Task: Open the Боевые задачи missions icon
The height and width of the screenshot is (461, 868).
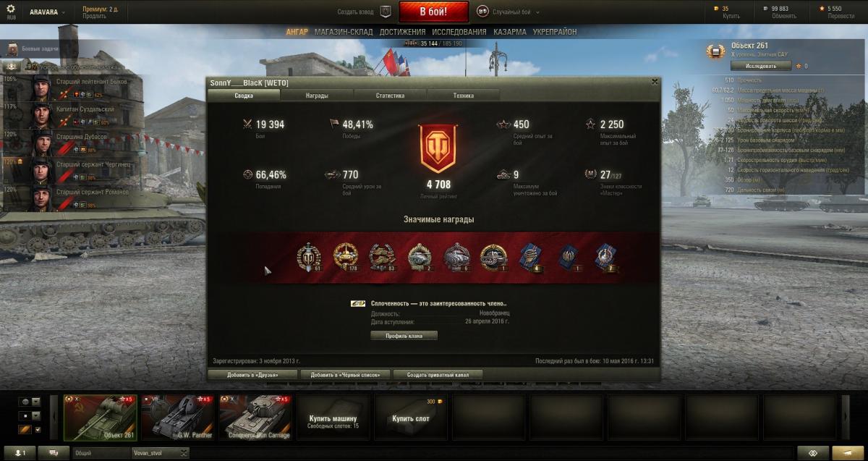Action: (12, 49)
